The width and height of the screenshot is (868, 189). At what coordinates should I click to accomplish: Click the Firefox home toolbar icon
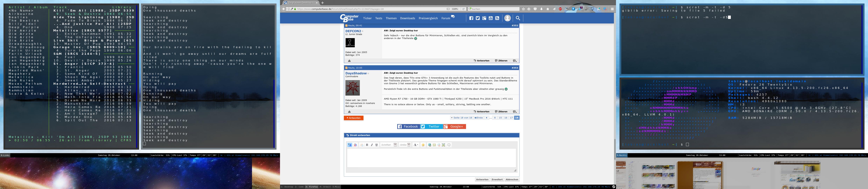(x=548, y=9)
